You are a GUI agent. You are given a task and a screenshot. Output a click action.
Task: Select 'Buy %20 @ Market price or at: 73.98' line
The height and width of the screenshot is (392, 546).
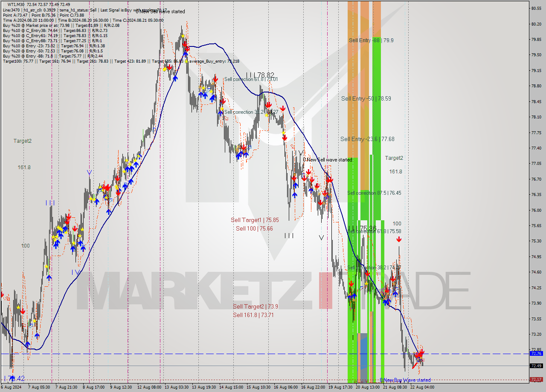tap(61, 25)
